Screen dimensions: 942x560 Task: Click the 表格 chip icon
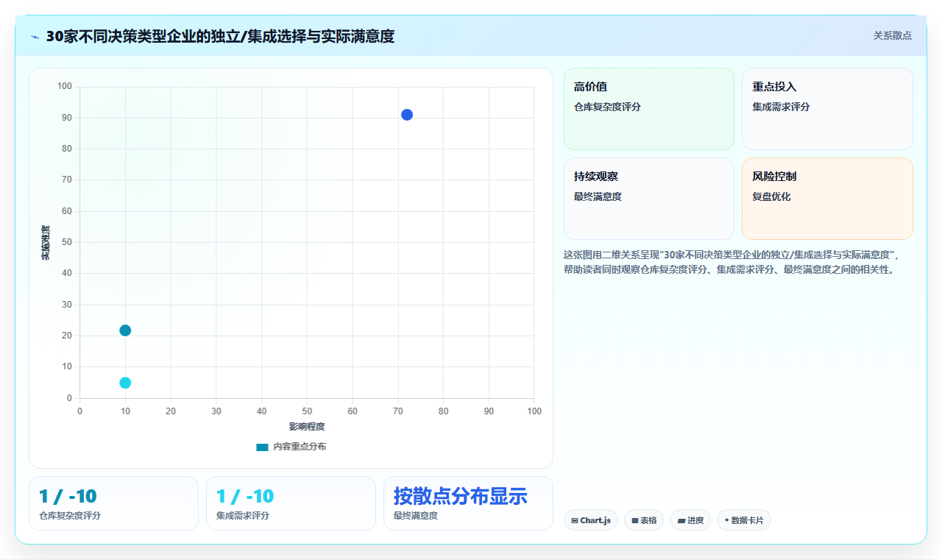coord(635,520)
